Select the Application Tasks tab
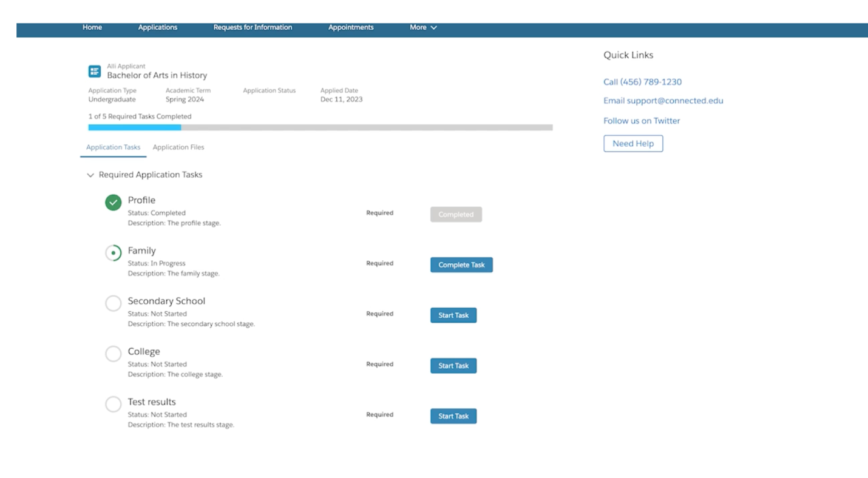 click(114, 147)
